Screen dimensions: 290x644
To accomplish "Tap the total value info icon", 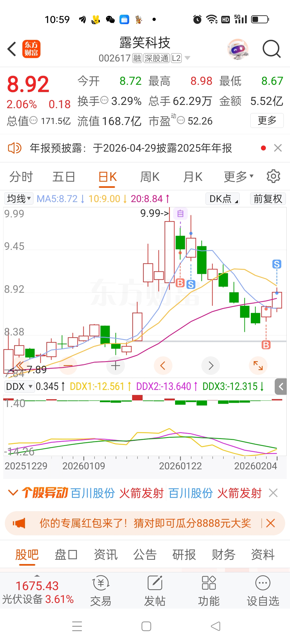I will (x=33, y=120).
